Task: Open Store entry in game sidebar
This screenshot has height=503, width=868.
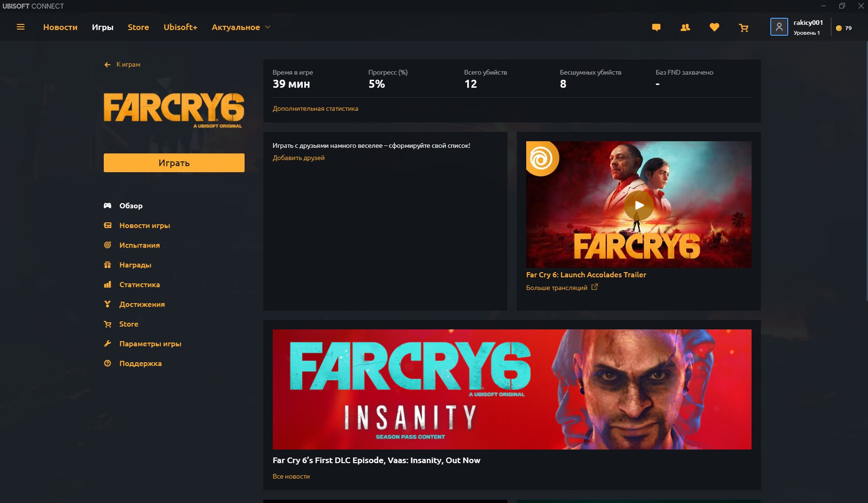Action: point(129,324)
